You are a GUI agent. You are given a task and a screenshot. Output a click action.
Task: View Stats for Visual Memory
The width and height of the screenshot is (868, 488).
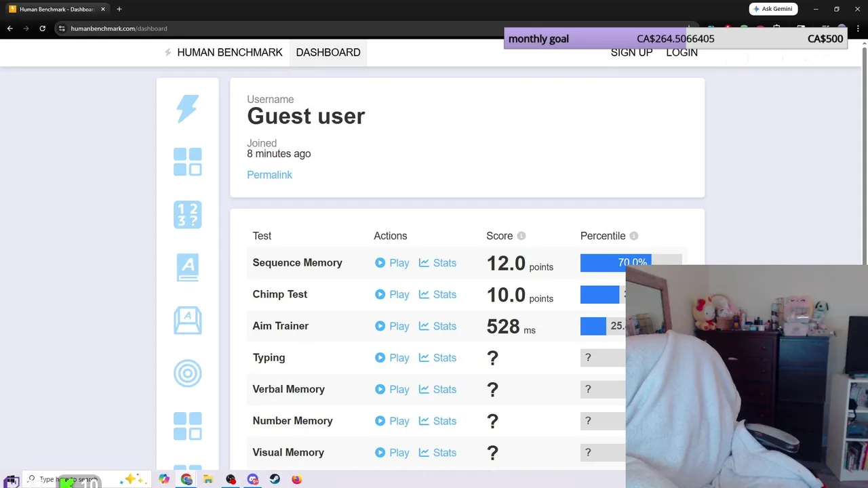[x=437, y=453]
